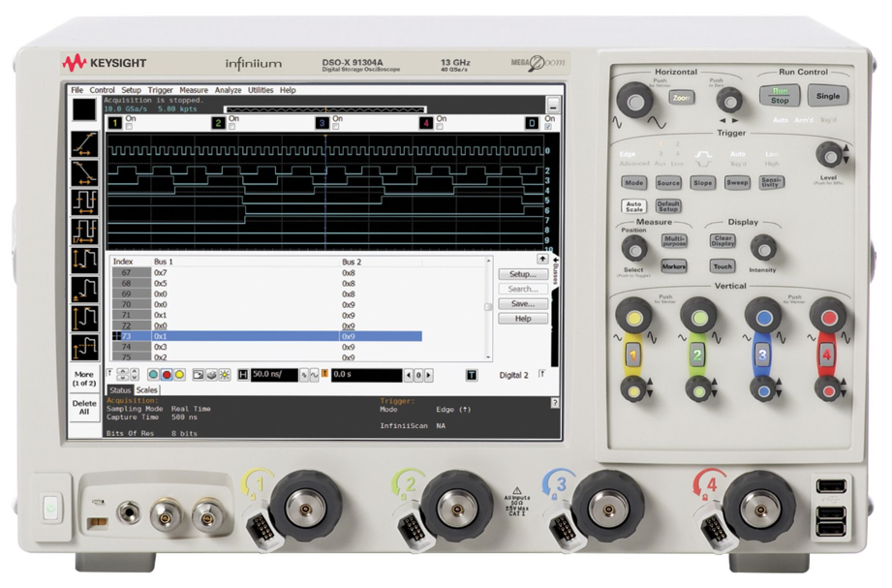Toggle the Channel 1 On checkbox
892x588 pixels.
tap(127, 126)
